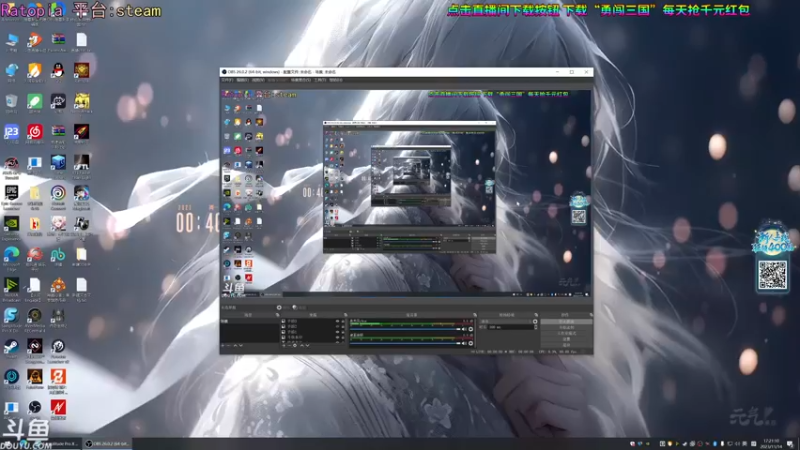
Task: Pop out the Audio Mixer dock panel
Action: pyautogui.click(x=475, y=315)
